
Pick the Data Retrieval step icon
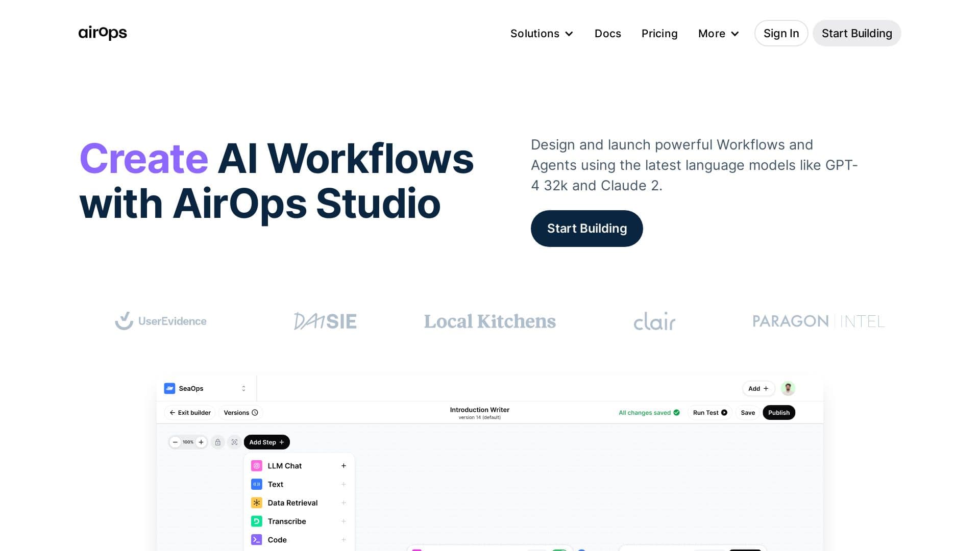(256, 503)
